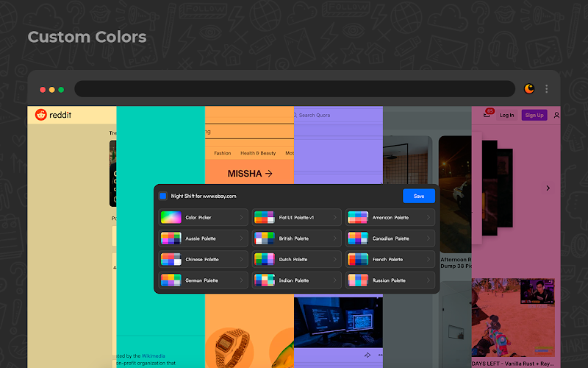
Task: Expand the American Palette chevron
Action: pyautogui.click(x=428, y=217)
